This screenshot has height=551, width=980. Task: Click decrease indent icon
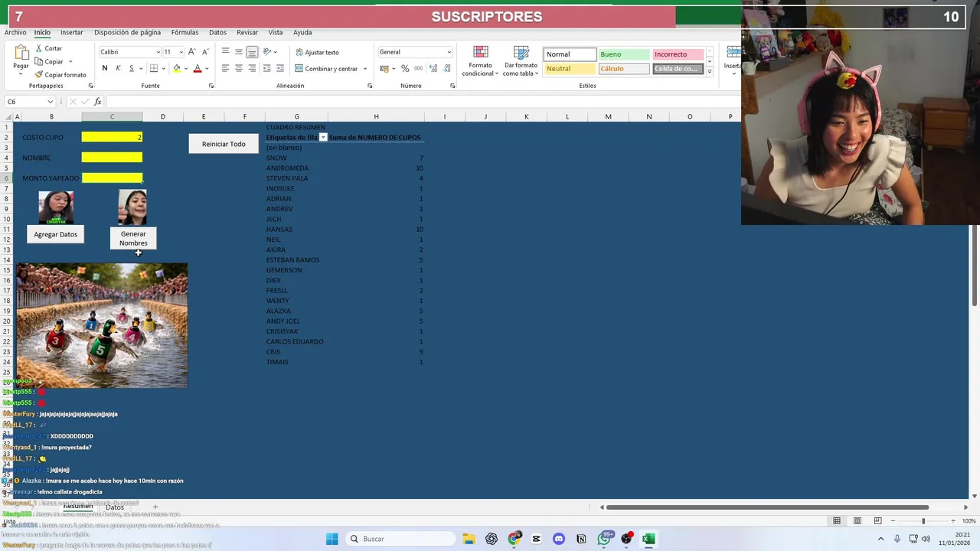tap(266, 68)
